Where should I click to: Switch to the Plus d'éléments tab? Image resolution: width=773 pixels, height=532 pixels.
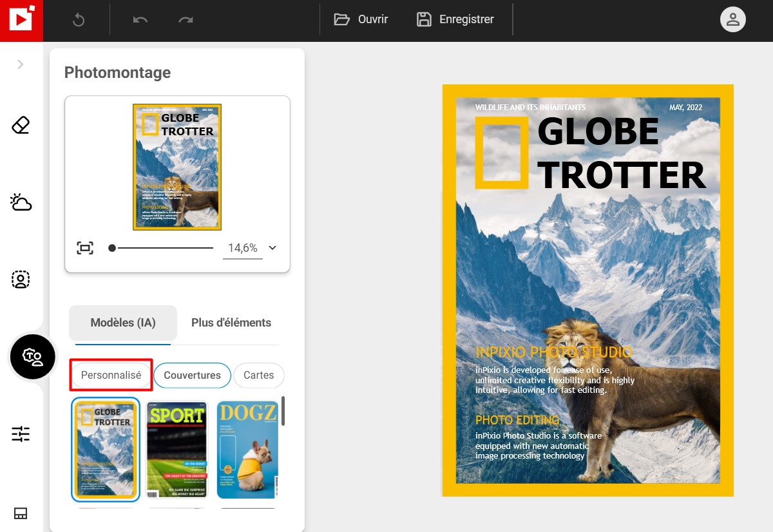(231, 323)
